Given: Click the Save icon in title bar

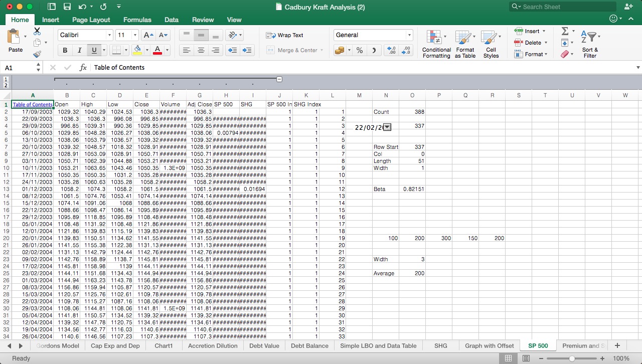Looking at the screenshot, I should [x=67, y=7].
